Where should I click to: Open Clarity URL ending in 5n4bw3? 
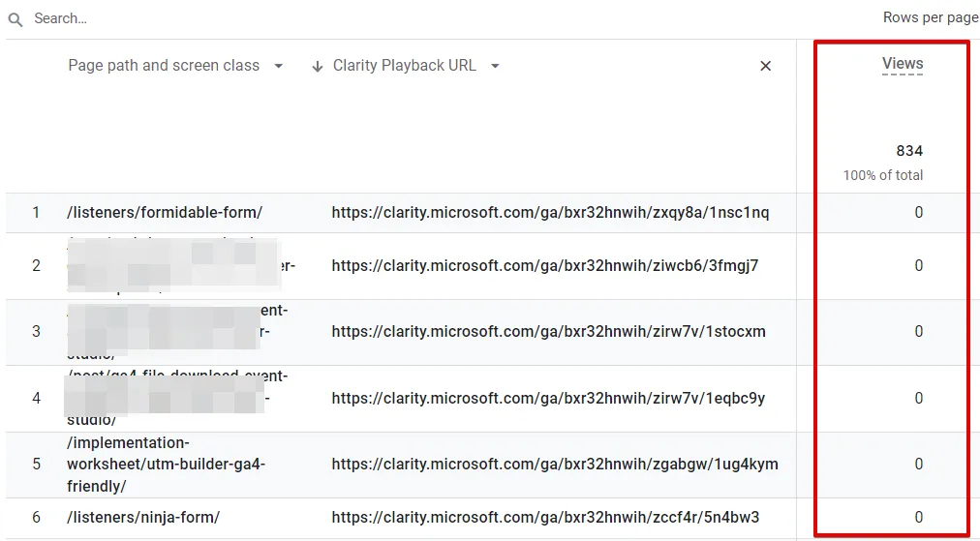point(545,517)
